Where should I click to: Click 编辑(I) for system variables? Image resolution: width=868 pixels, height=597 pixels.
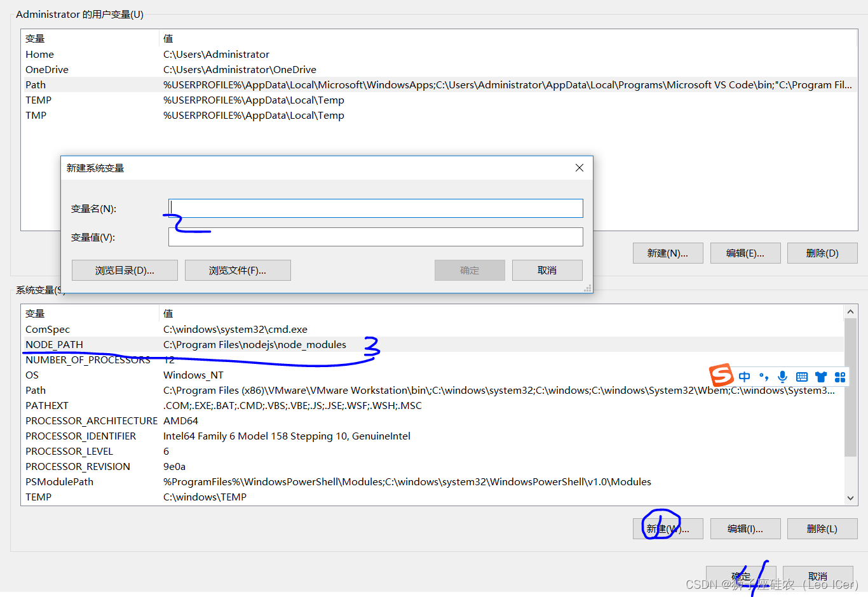pos(745,528)
